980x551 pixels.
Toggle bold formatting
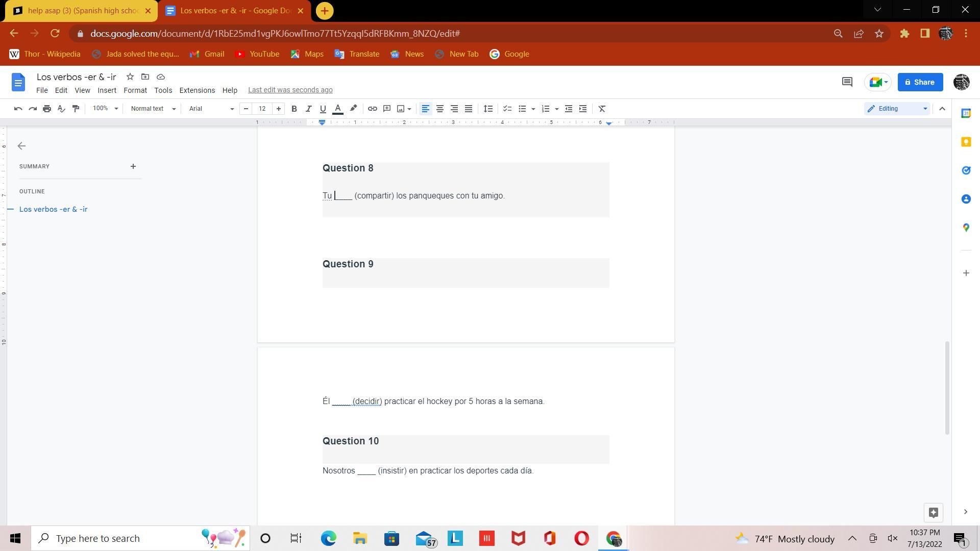pos(294,109)
